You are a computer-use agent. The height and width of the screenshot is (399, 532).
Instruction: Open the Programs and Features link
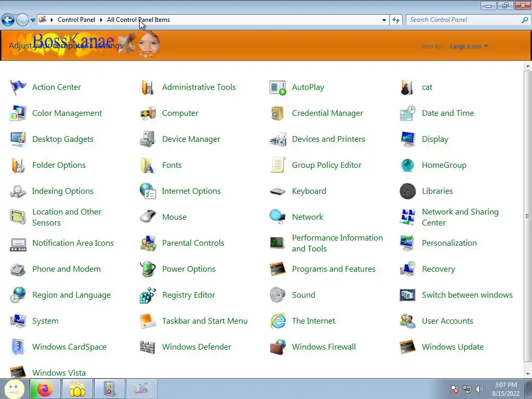pyautogui.click(x=334, y=269)
